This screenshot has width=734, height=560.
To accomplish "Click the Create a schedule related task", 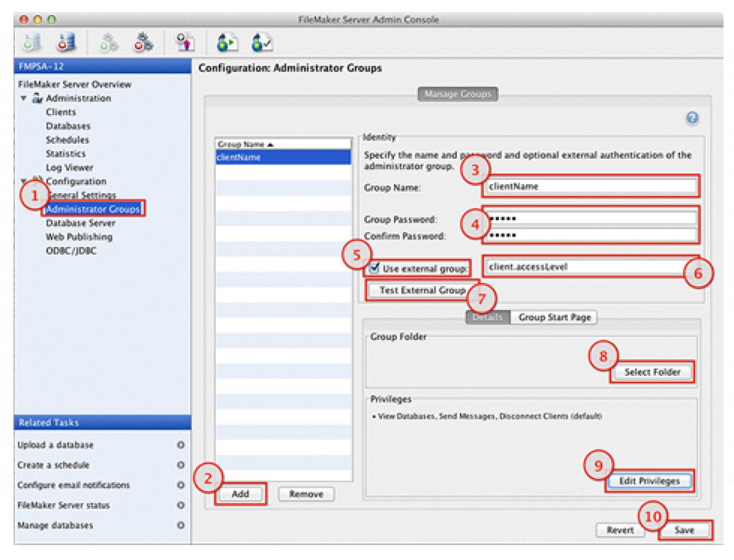I will click(x=53, y=465).
